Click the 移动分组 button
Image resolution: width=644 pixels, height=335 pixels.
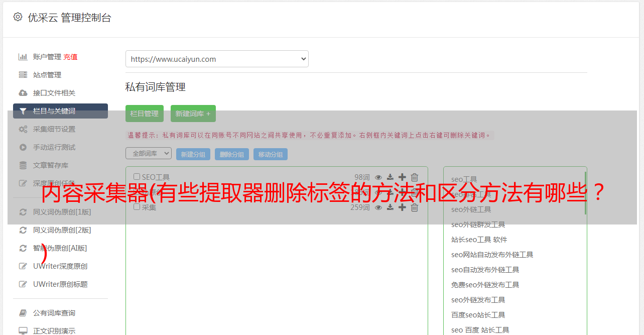(271, 154)
